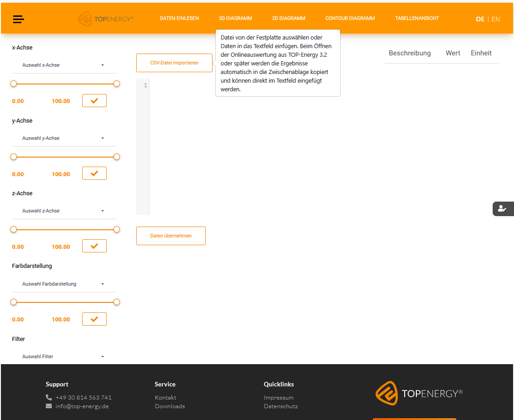Click the CSV-Datei importieren button
The width and height of the screenshot is (514, 420).
174,63
